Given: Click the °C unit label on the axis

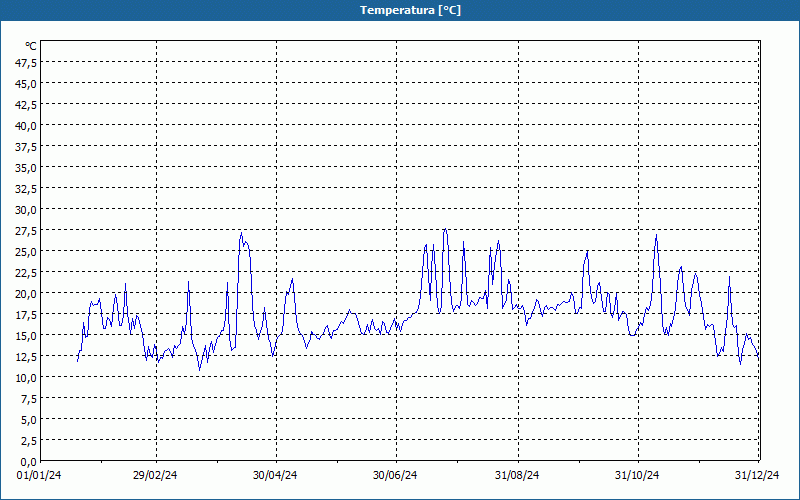Looking at the screenshot, I should (31, 46).
